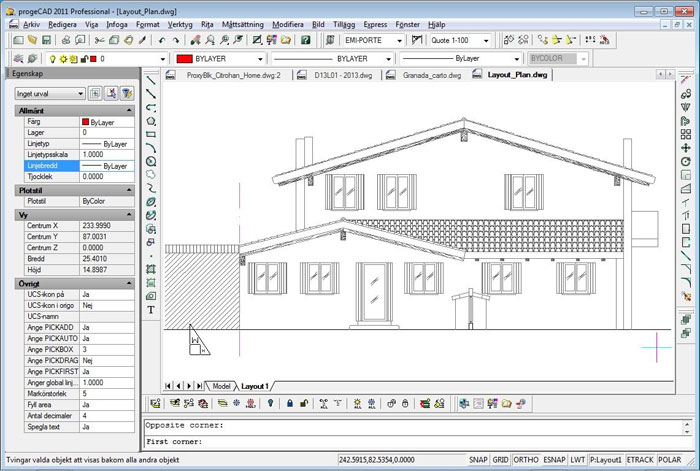Toggle POLAR tracking in the status bar
The image size is (700, 471).
click(x=670, y=459)
